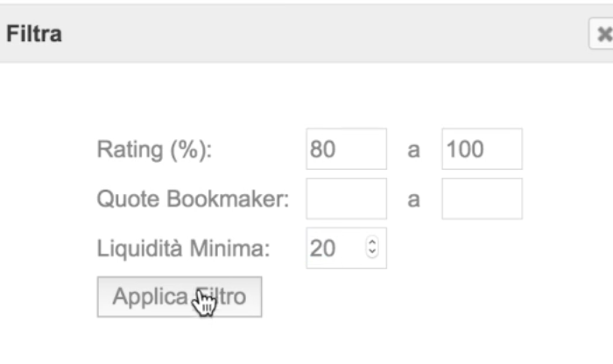Focus the Rating maximum field showing 100
This screenshot has width=613, height=364.
(x=482, y=149)
